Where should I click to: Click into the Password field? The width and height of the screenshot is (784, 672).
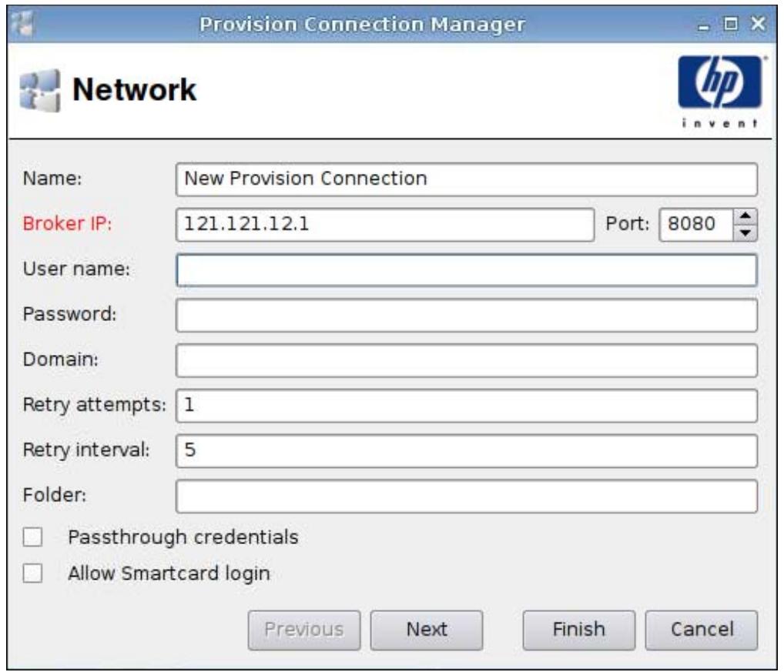467,315
